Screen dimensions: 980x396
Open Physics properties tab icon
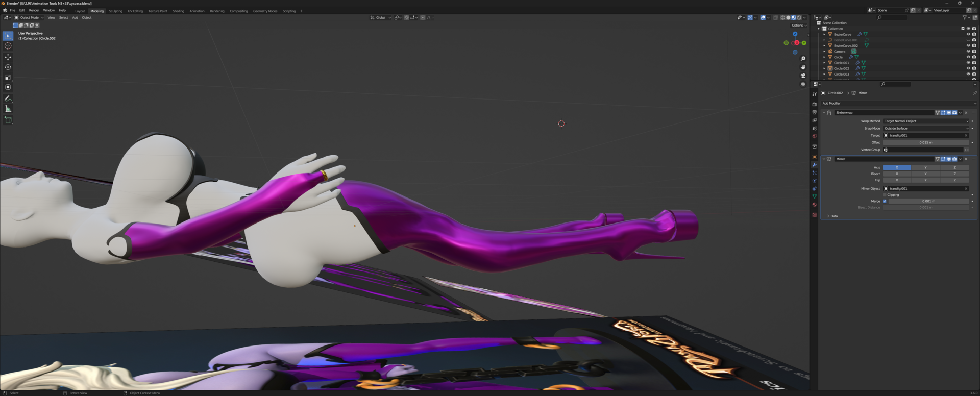coord(814,181)
